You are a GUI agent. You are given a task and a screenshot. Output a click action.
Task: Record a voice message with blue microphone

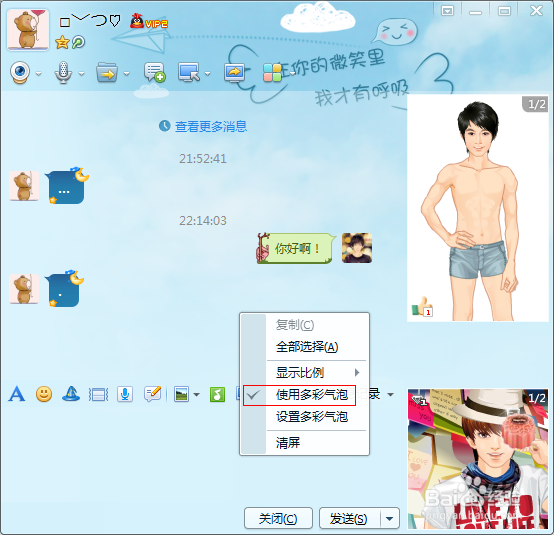[x=125, y=394]
